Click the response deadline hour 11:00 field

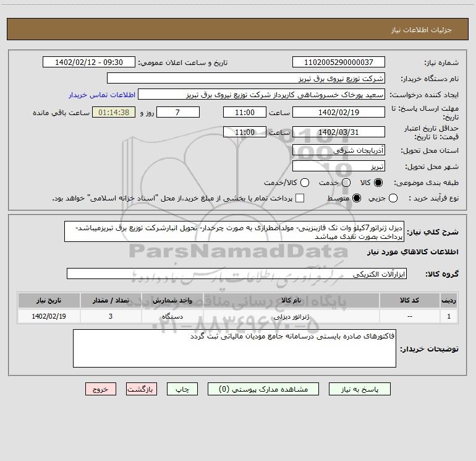point(245,112)
